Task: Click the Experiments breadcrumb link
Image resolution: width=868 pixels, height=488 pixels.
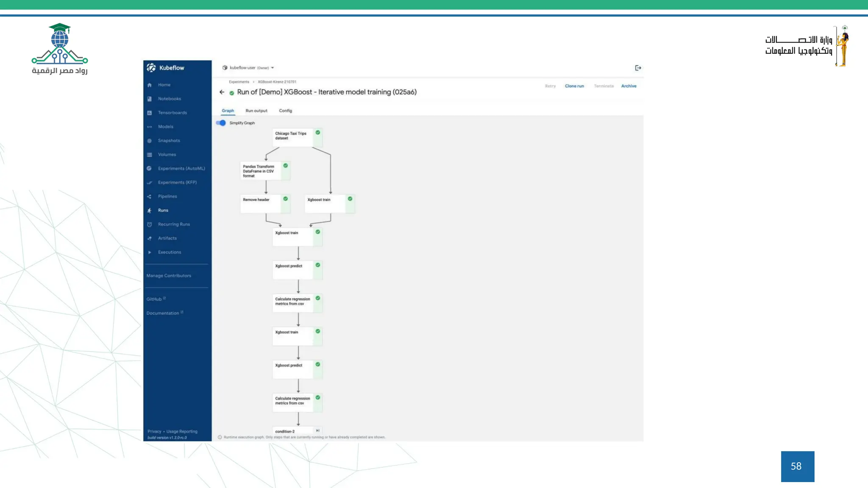Action: (239, 82)
